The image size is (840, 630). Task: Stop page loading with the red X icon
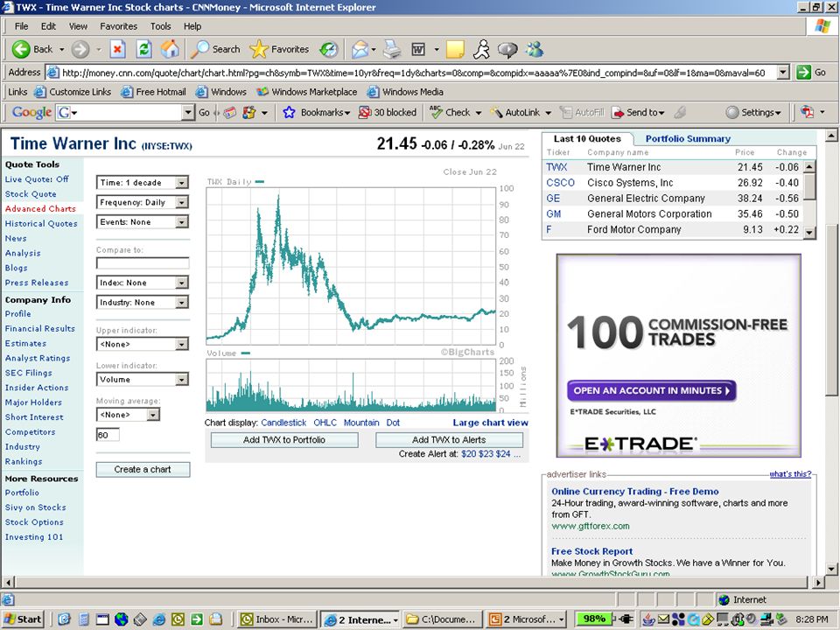(x=118, y=49)
